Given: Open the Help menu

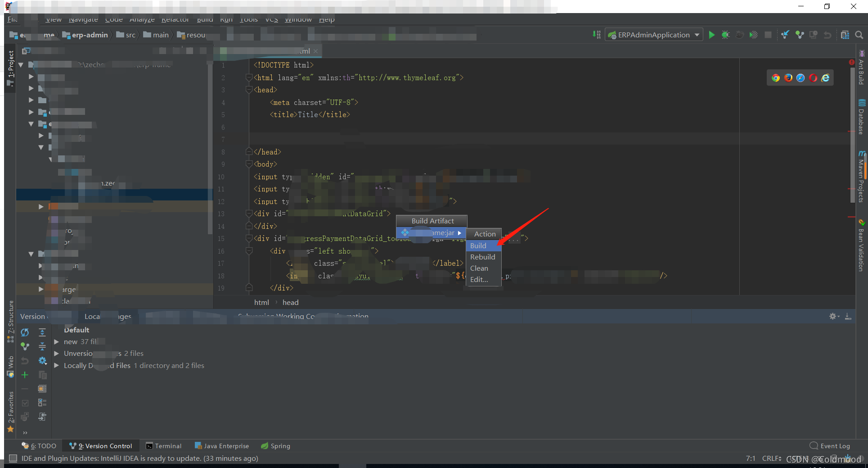Looking at the screenshot, I should [x=327, y=19].
